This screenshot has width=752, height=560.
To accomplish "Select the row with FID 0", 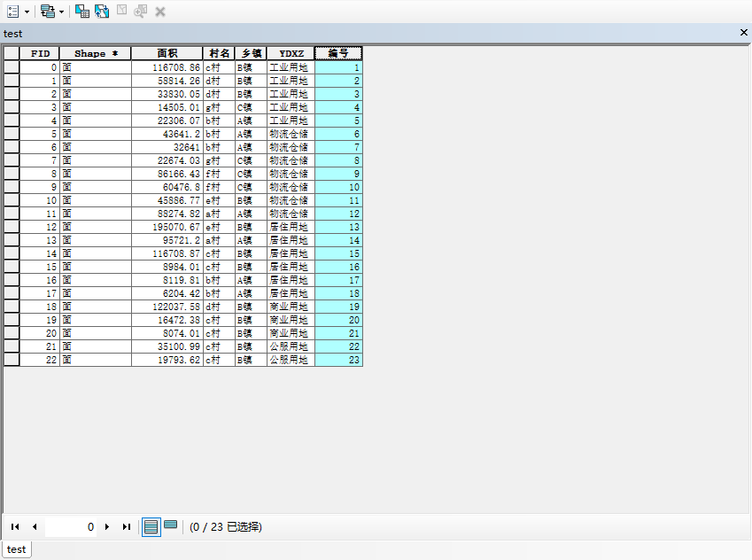I will point(11,67).
